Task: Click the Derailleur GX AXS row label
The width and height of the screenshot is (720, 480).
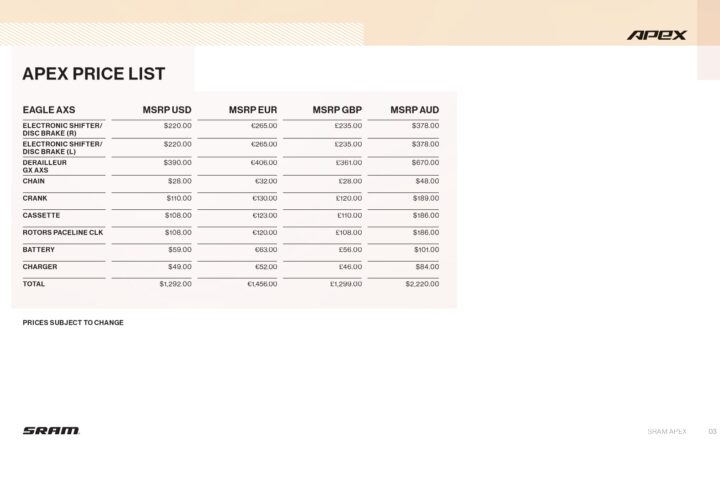Action: pyautogui.click(x=44, y=166)
